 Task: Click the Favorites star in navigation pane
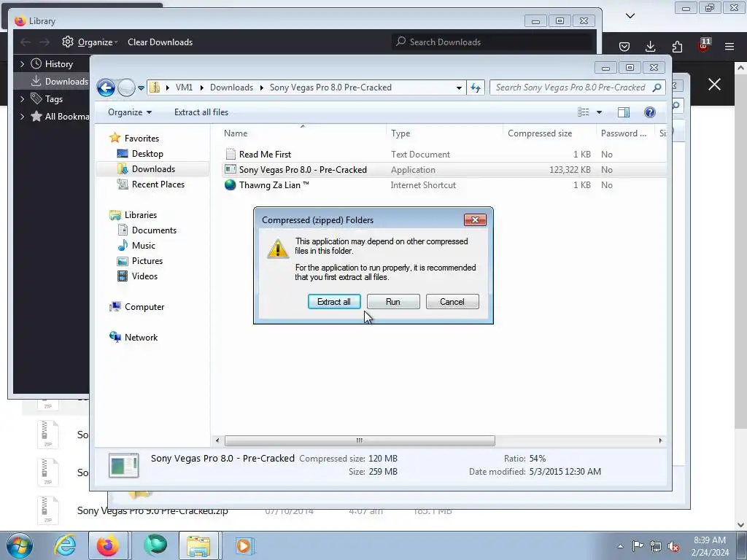coord(115,138)
